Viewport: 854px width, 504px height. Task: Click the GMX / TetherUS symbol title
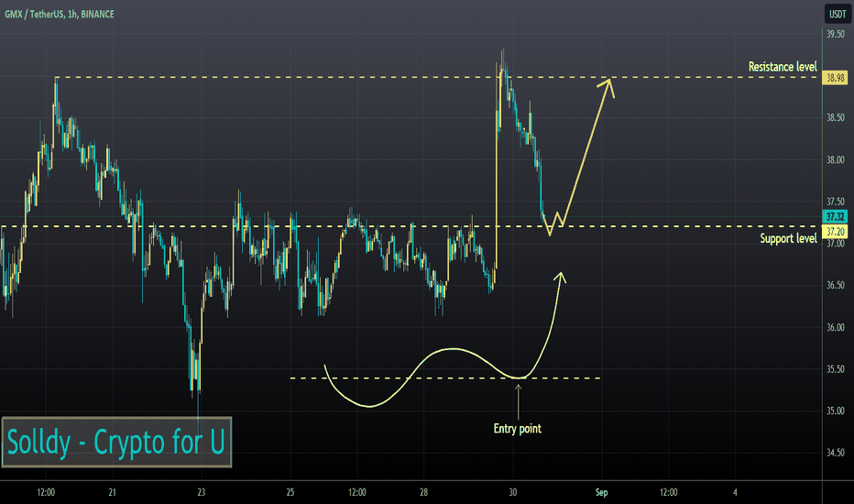click(60, 14)
